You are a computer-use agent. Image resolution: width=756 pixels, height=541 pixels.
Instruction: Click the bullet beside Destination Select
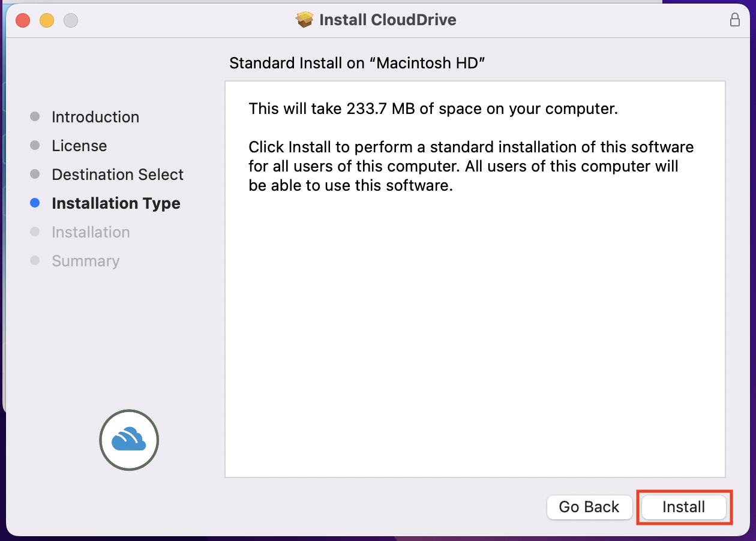tap(35, 175)
